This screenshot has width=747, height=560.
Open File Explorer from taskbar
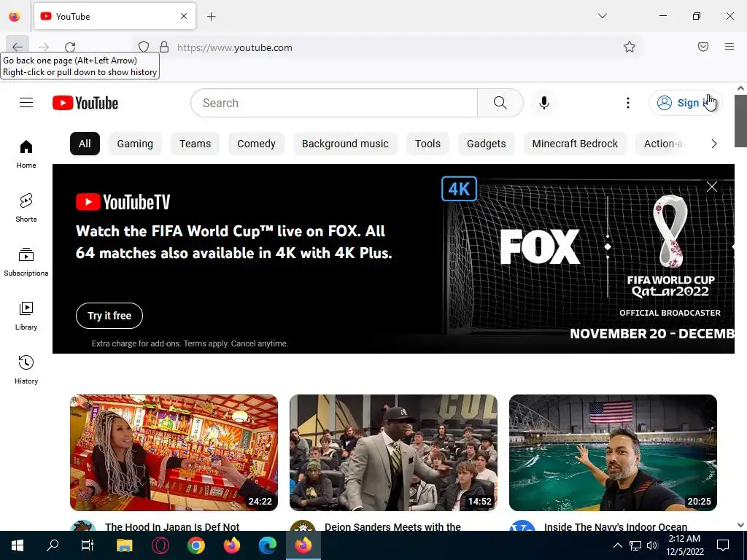point(124,545)
